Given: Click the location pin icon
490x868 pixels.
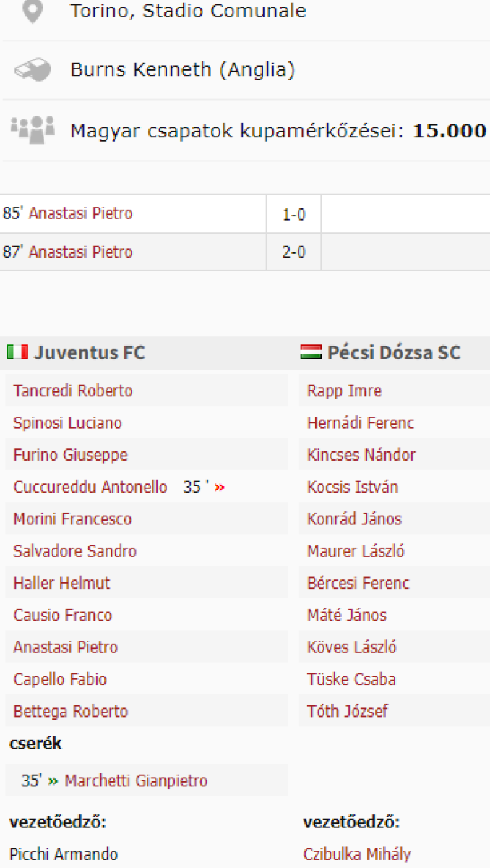Looking at the screenshot, I should click(33, 11).
